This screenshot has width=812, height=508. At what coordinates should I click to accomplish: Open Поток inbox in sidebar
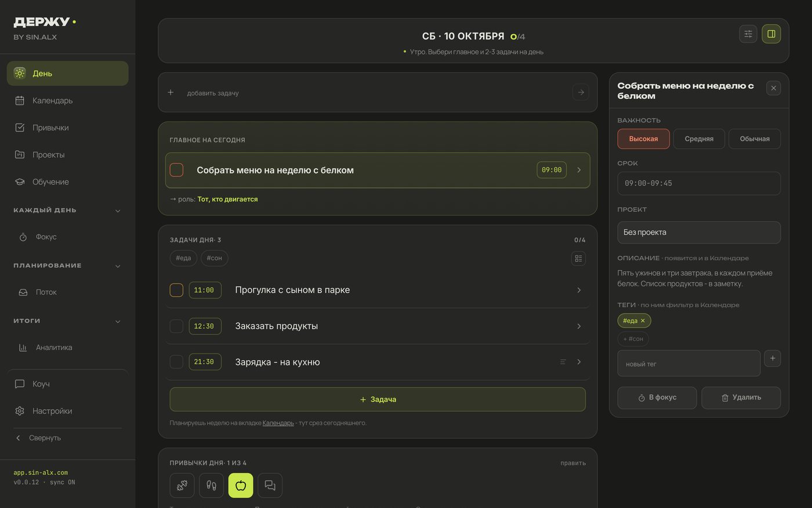tap(67, 292)
